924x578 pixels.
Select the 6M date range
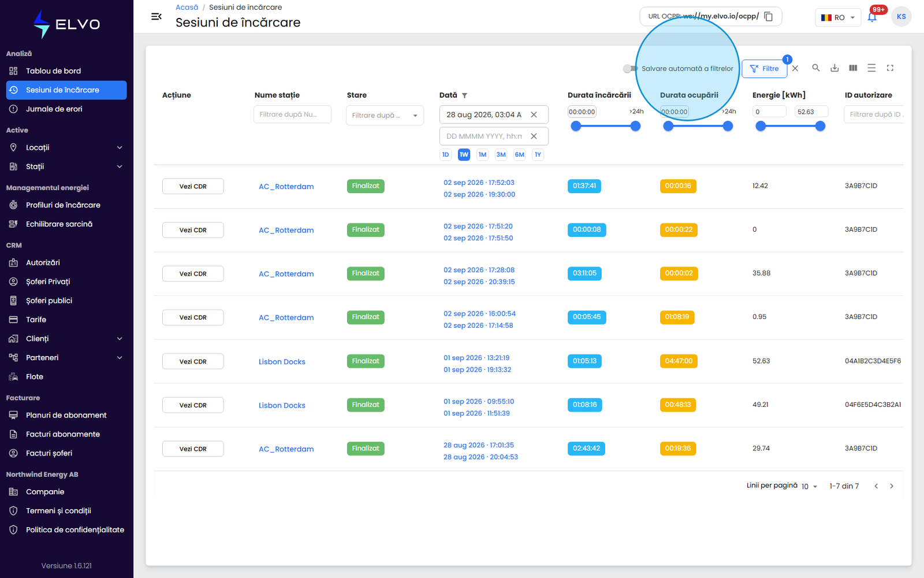519,154
